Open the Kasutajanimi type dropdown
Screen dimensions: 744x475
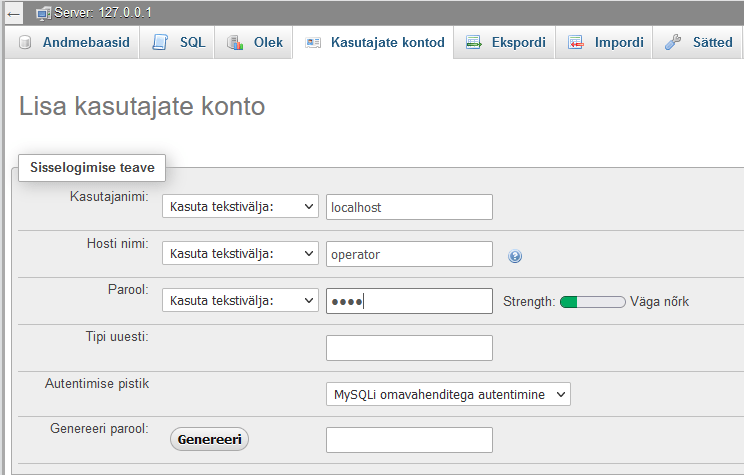click(x=240, y=207)
